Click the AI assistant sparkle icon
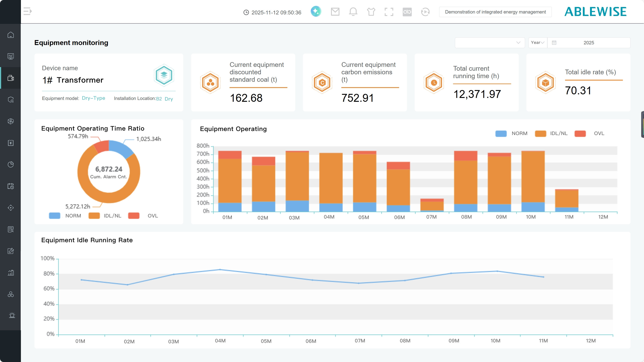Viewport: 644px width, 362px height. click(316, 11)
